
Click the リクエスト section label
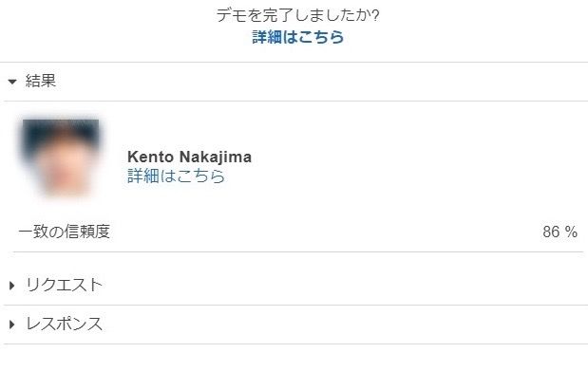[64, 286]
